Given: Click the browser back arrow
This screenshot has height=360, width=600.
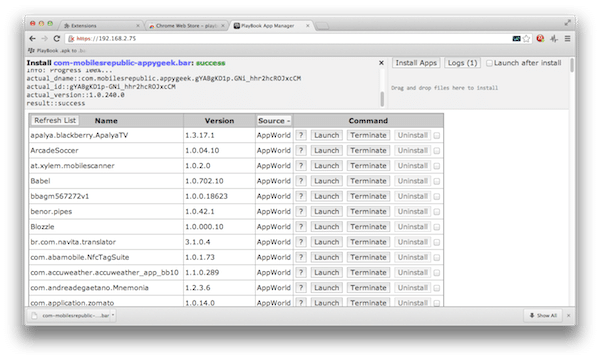Looking at the screenshot, I should 33,39.
